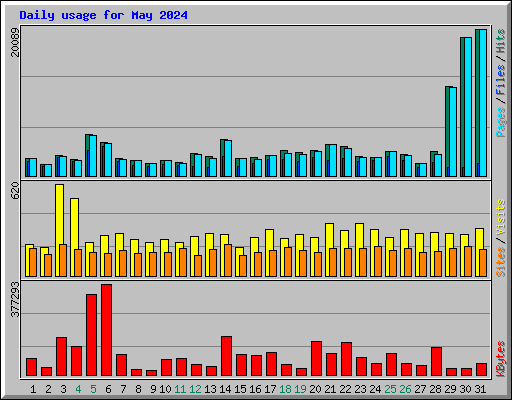
Task: Click day label 14 on the x-axis
Action: click(225, 389)
